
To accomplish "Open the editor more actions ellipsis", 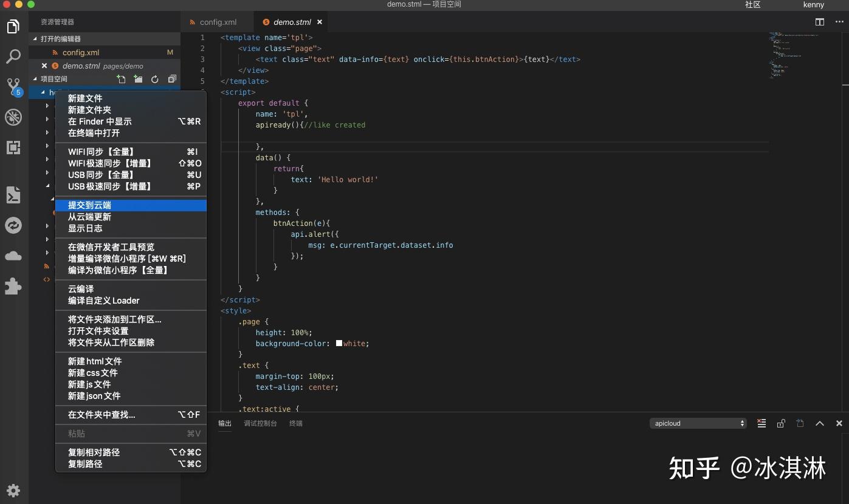I will (x=839, y=22).
